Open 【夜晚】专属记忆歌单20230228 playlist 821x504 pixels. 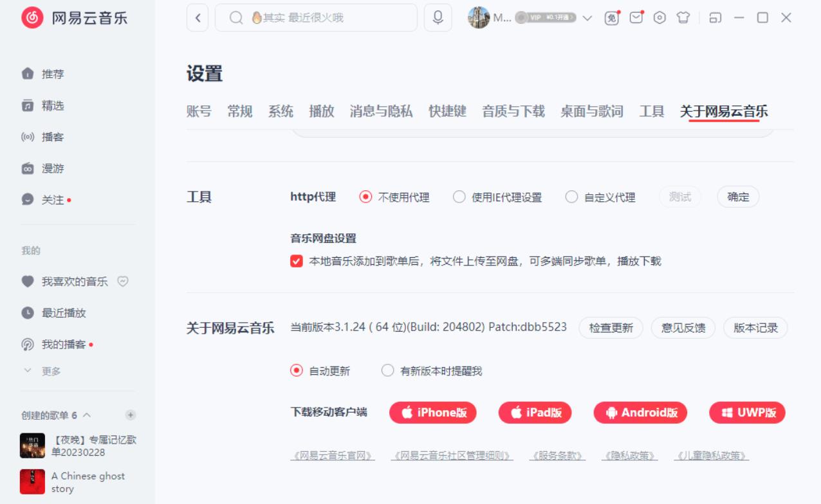tap(78, 446)
